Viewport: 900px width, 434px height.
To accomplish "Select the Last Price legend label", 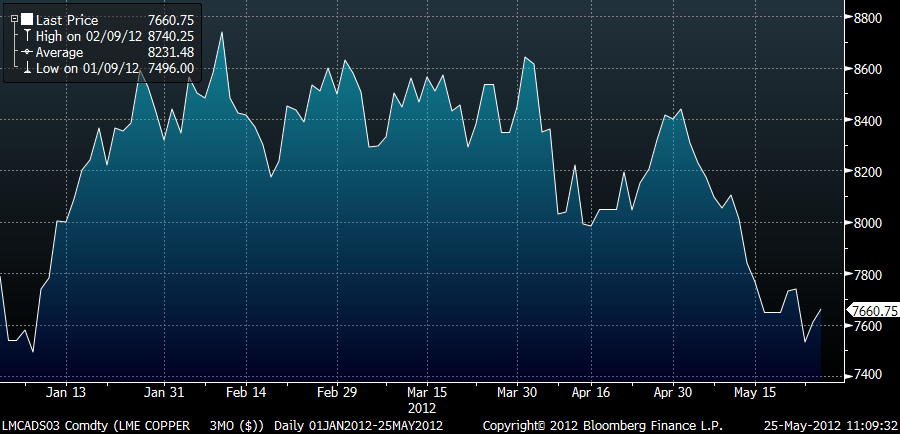I will click(x=66, y=19).
